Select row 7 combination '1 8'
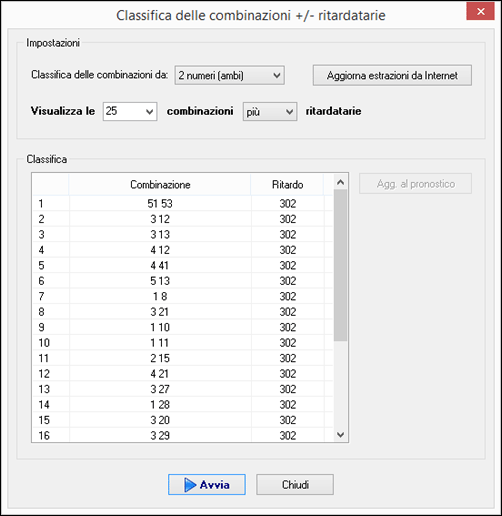This screenshot has width=502, height=516. click(x=160, y=296)
